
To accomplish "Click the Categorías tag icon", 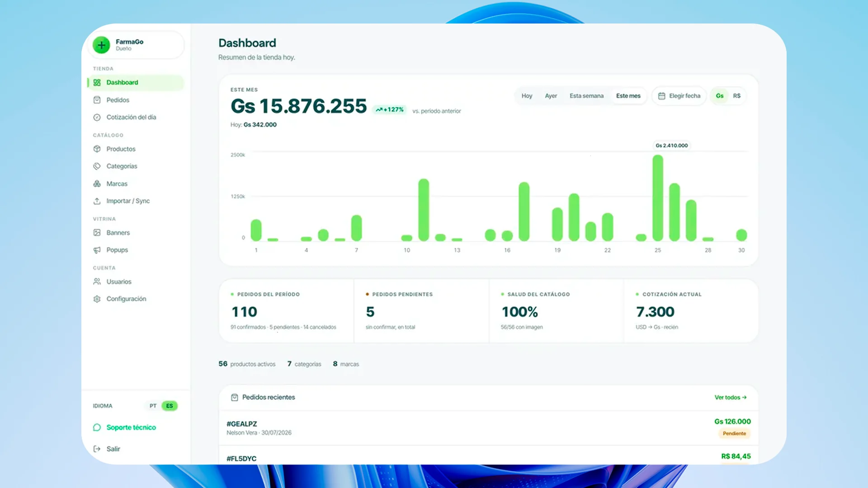I will pyautogui.click(x=97, y=166).
